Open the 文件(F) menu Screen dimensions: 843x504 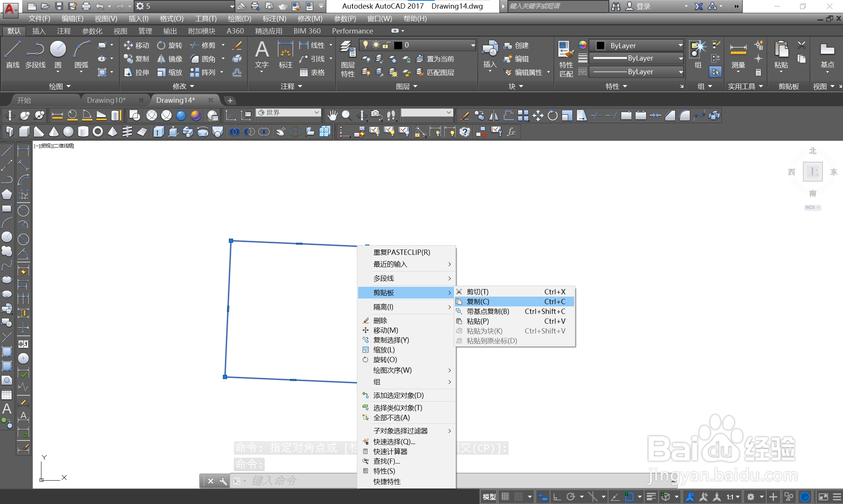click(40, 18)
